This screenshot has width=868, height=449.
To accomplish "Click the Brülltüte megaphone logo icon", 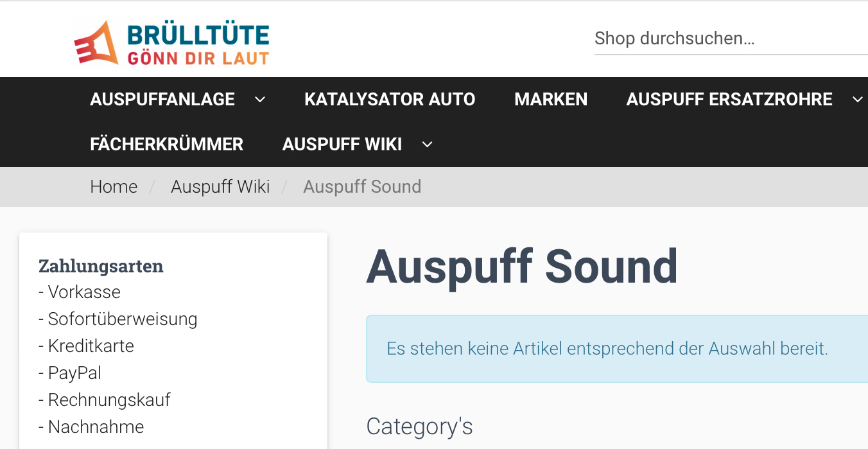I will [x=96, y=42].
